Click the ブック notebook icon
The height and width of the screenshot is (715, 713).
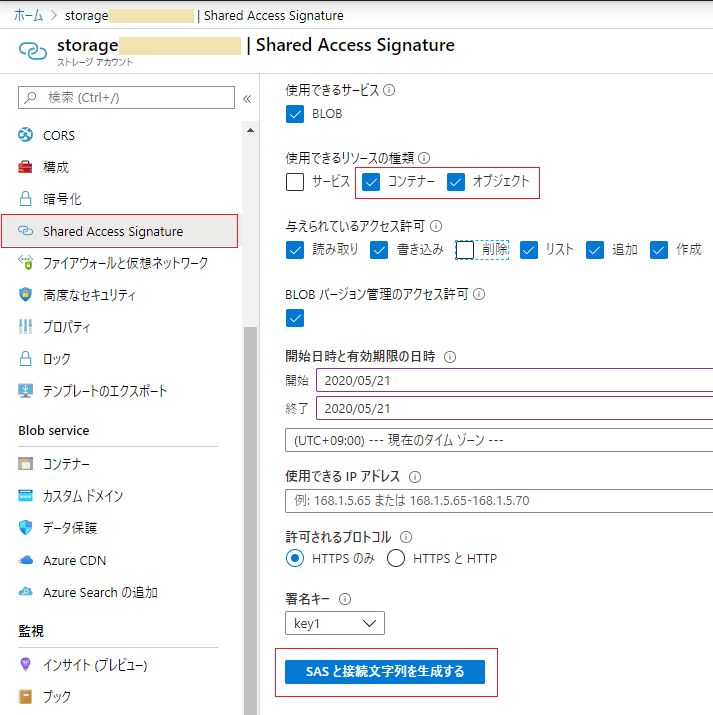coord(26,696)
